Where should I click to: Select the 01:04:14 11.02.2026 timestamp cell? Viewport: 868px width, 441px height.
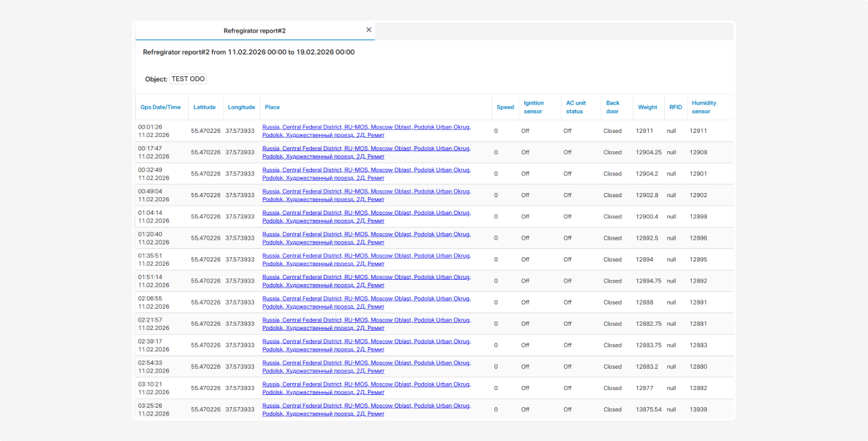tap(154, 217)
